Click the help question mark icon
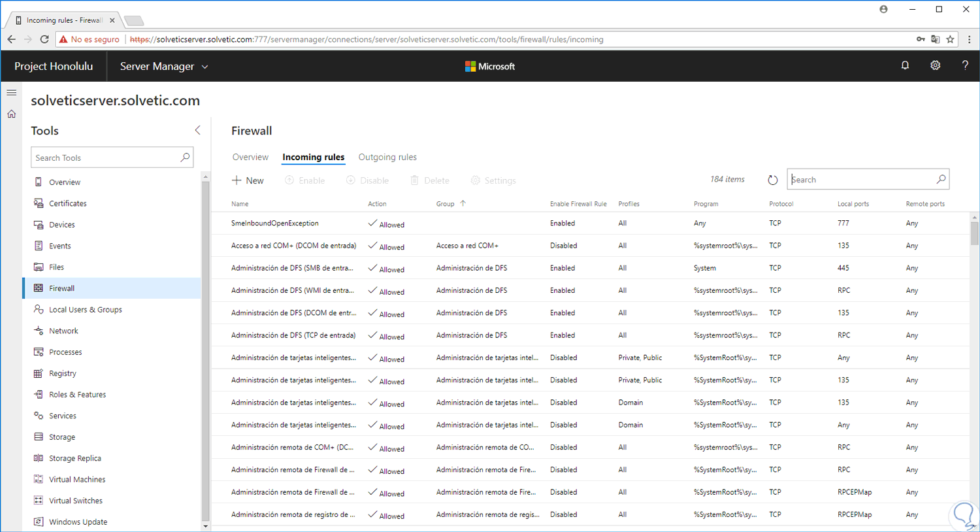Viewport: 980px width, 532px height. 965,65
